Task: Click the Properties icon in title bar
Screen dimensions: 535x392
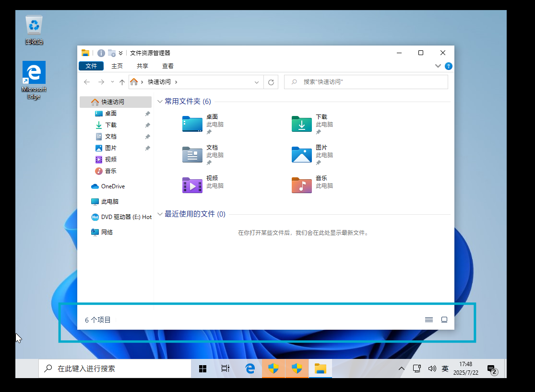Action: [x=101, y=53]
